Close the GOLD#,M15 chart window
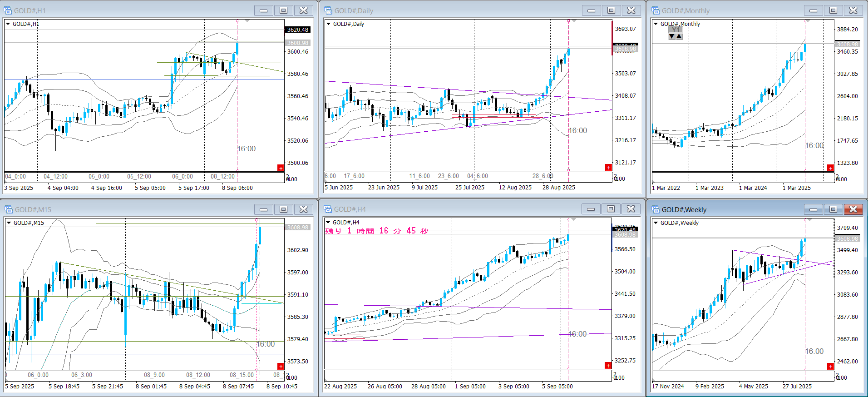 click(x=304, y=209)
